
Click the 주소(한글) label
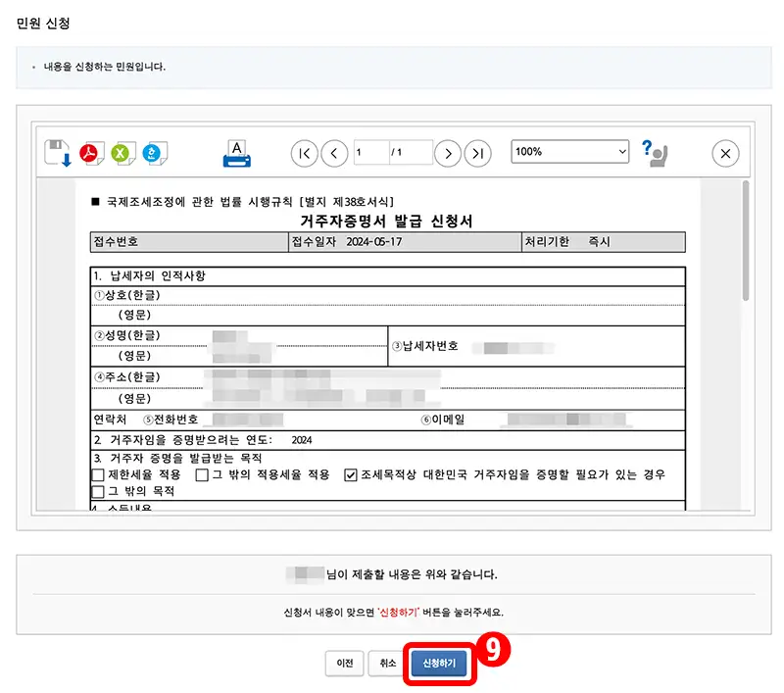(127, 377)
